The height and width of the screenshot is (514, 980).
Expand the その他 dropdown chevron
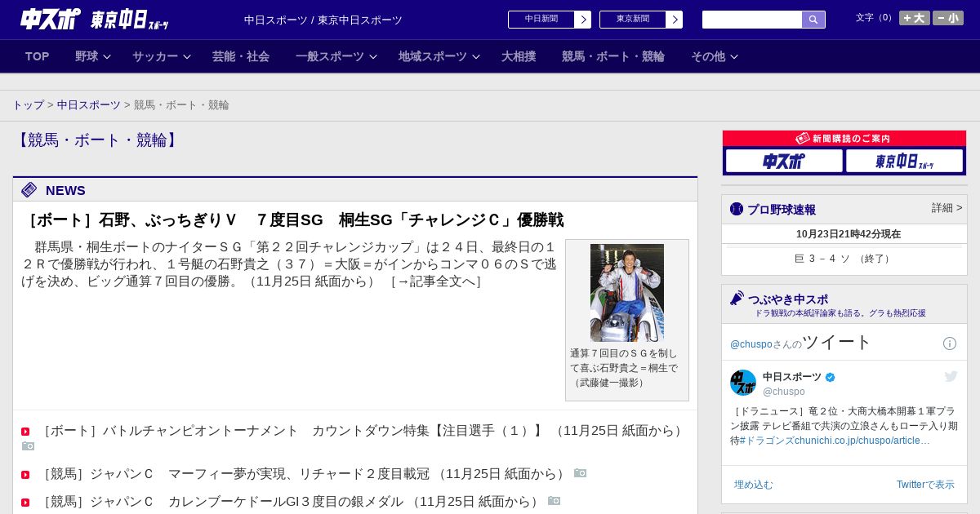(734, 57)
